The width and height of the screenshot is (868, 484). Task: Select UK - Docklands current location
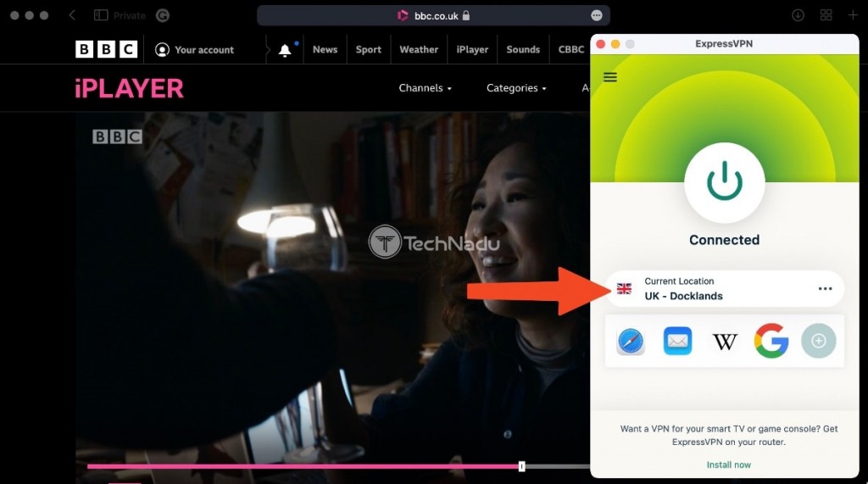724,288
